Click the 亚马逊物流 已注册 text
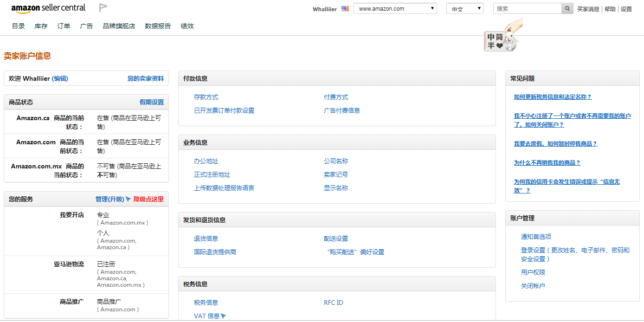This screenshot has height=322, width=644. pyautogui.click(x=106, y=264)
